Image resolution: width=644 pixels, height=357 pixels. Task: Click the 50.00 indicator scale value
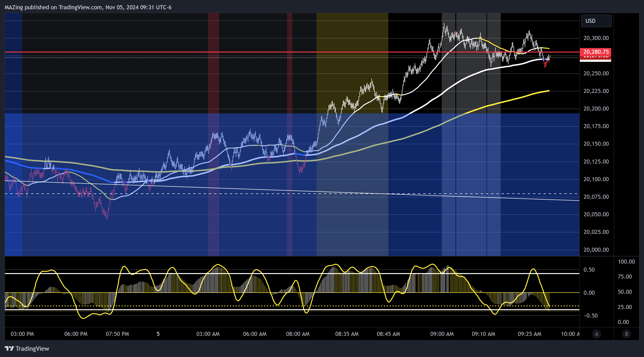click(x=625, y=292)
